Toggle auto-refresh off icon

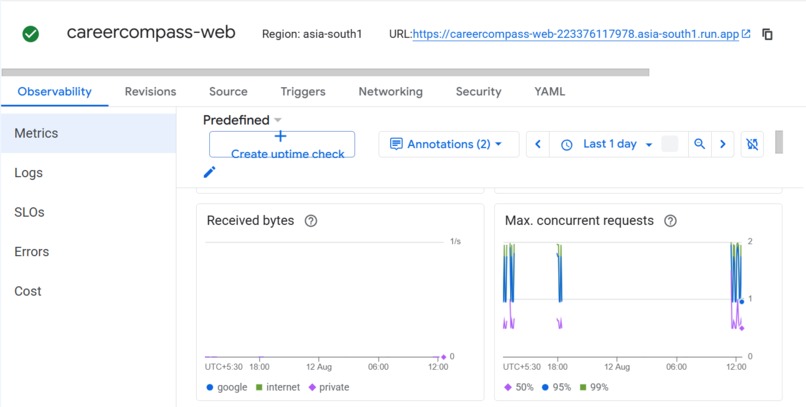[x=752, y=144]
